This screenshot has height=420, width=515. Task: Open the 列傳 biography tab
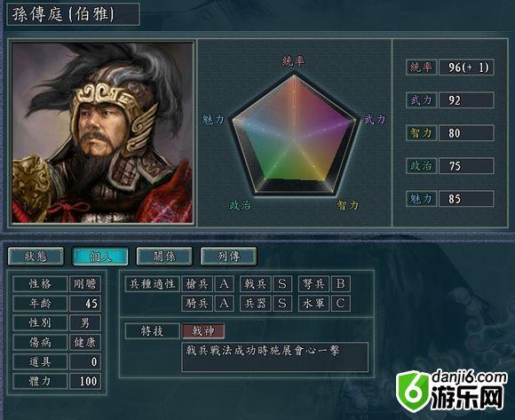tap(228, 256)
